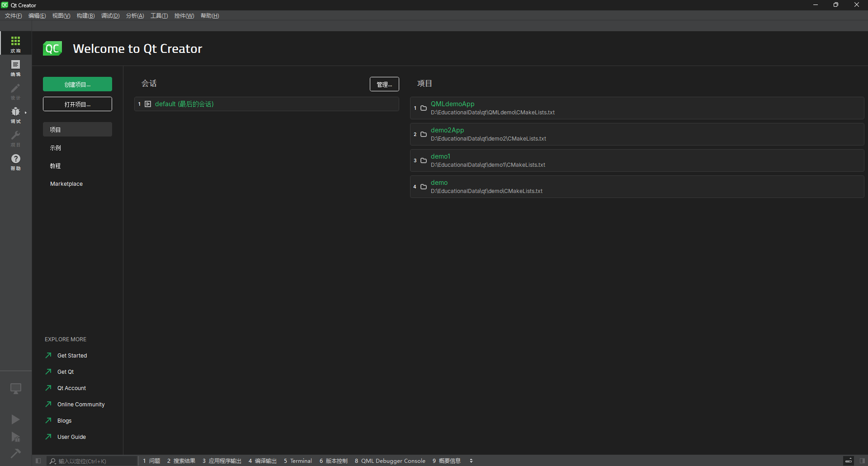Open Get Started link
Screen dimensions: 868x466
(x=72, y=356)
